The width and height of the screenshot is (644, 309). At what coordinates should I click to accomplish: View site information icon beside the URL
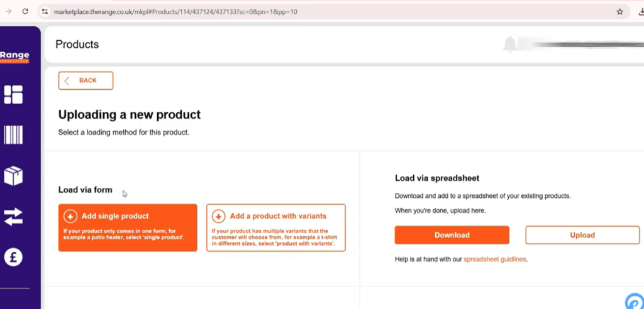(x=45, y=11)
